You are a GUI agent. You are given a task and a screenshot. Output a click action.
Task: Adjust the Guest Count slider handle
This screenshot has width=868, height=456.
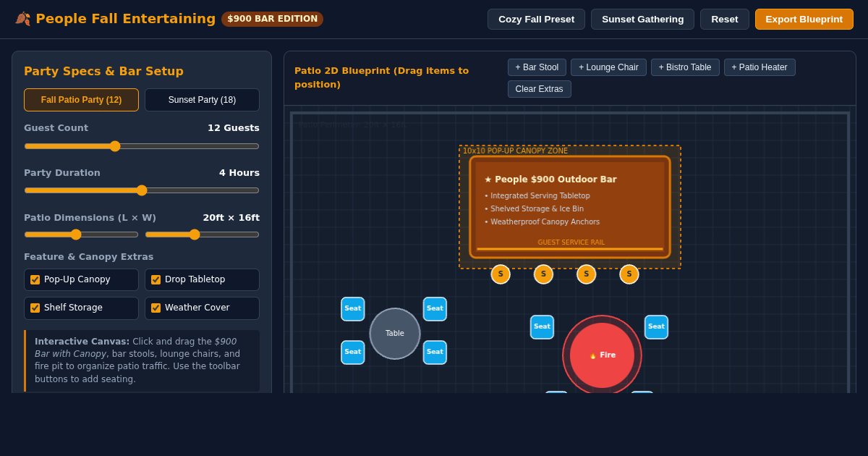click(115, 146)
